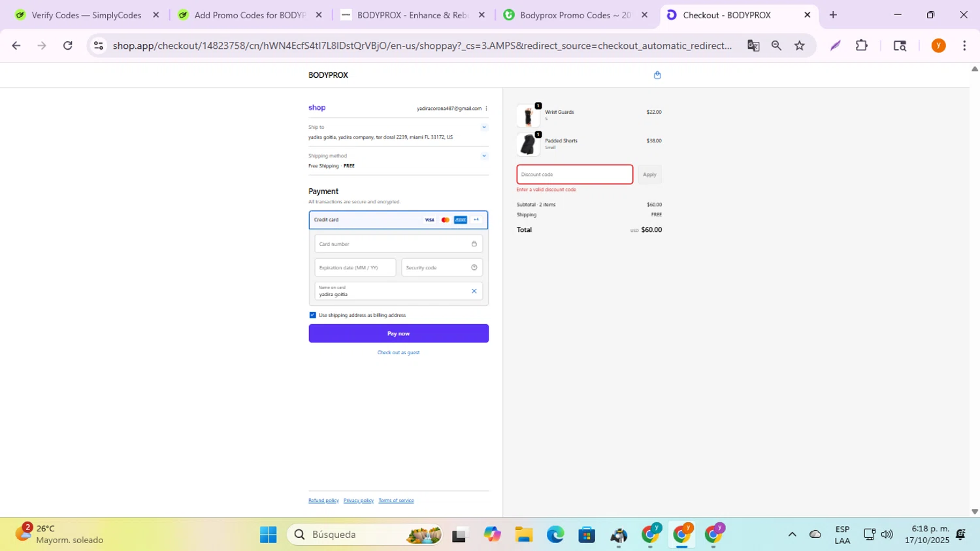Expand the Ship to address section
980x551 pixels.
point(484,127)
